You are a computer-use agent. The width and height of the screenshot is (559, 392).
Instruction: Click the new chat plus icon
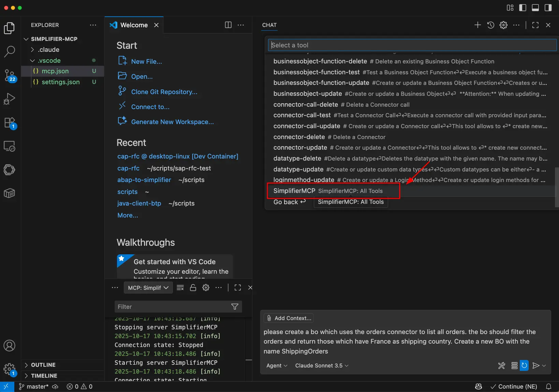click(x=477, y=25)
